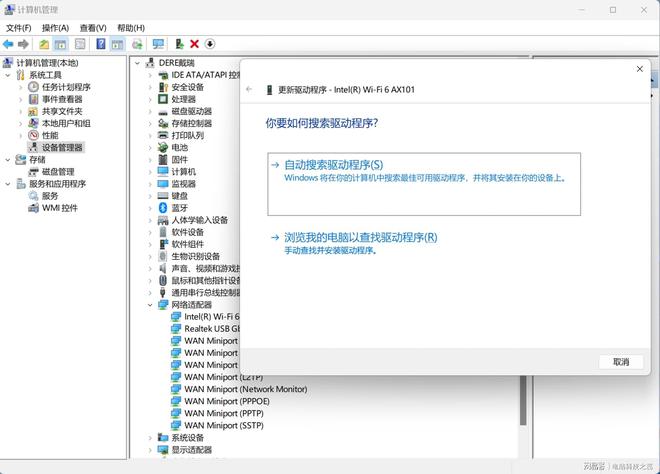Click the device list vertical scrollbar
The image size is (660, 474).
tap(523, 400)
